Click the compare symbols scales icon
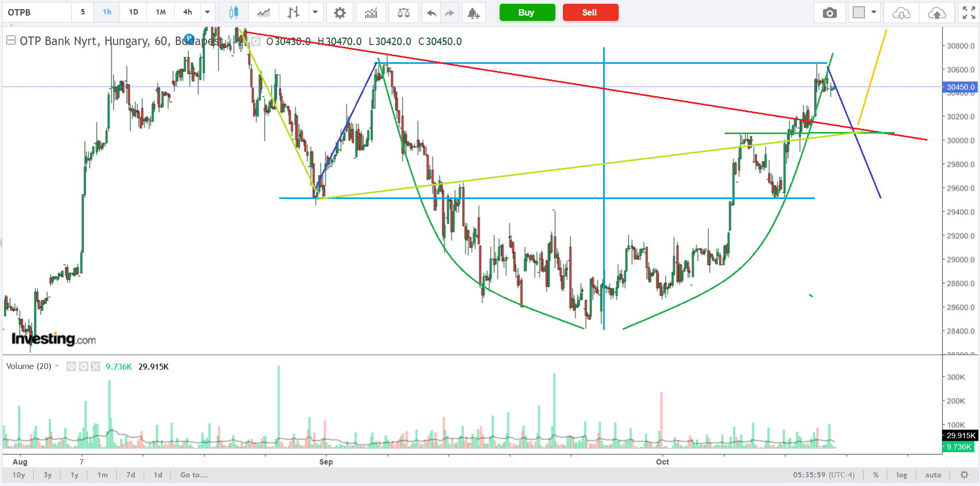 [x=404, y=12]
